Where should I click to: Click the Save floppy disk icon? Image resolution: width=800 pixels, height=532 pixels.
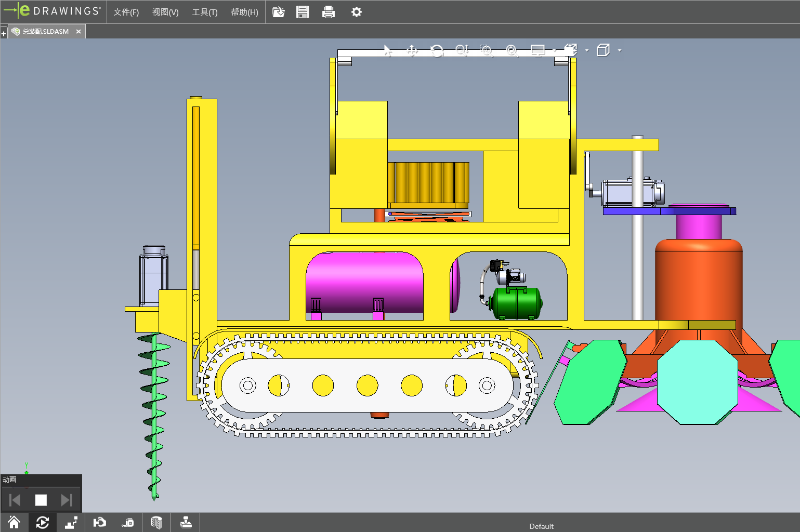[303, 12]
